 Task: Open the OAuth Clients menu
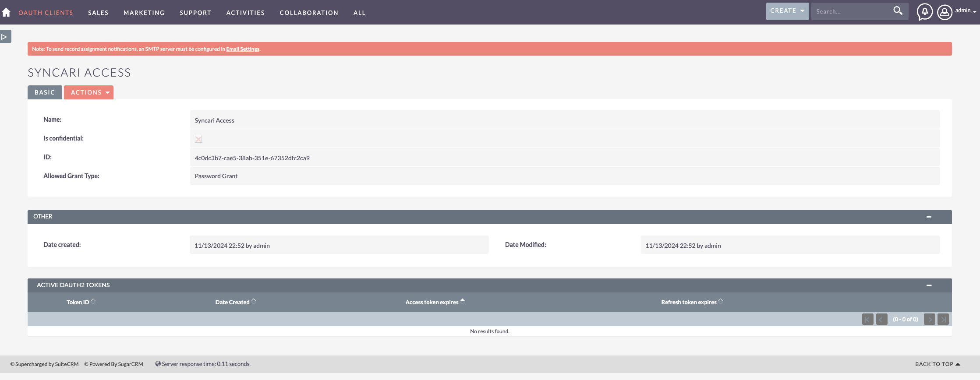coord(46,13)
